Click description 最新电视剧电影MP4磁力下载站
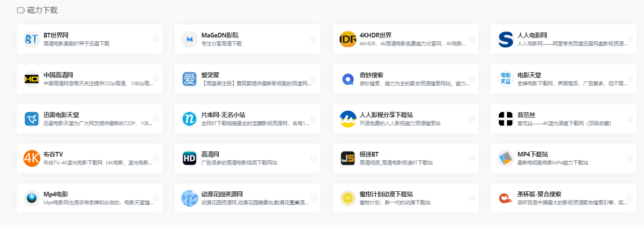644x225 pixels. 553,163
